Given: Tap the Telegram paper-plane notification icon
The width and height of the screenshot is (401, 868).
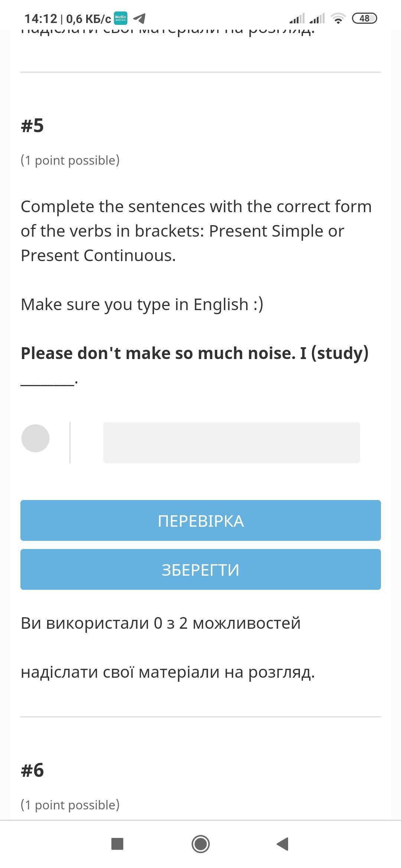Looking at the screenshot, I should (x=139, y=18).
